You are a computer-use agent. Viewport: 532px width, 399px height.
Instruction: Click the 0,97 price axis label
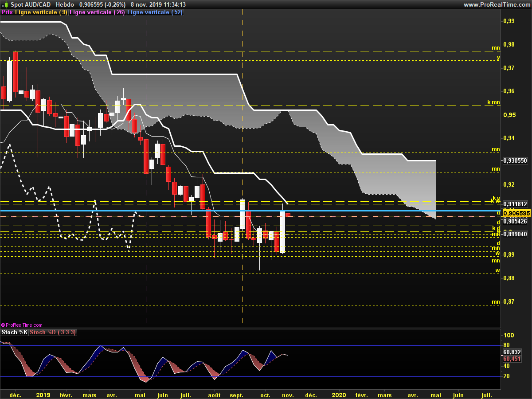tap(509, 68)
